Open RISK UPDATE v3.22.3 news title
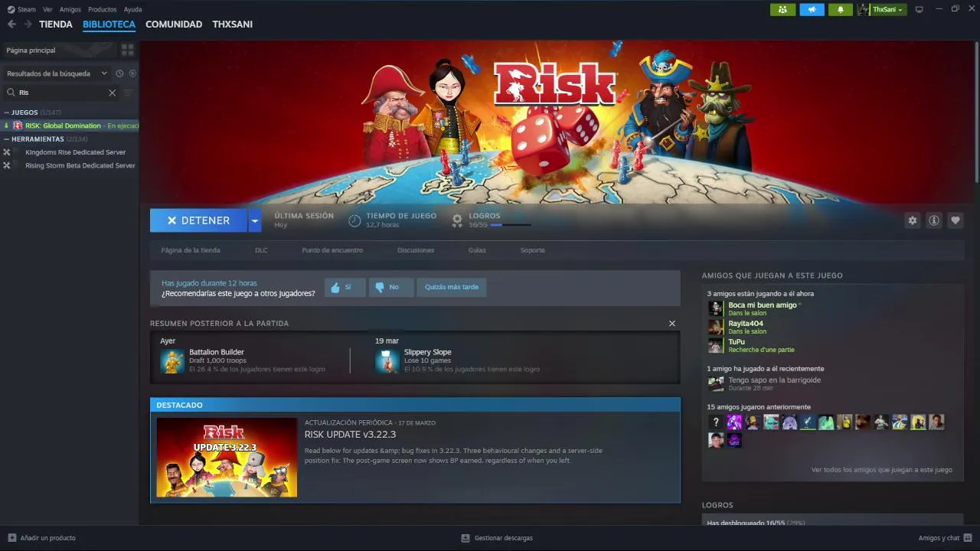The image size is (980, 551). click(350, 435)
